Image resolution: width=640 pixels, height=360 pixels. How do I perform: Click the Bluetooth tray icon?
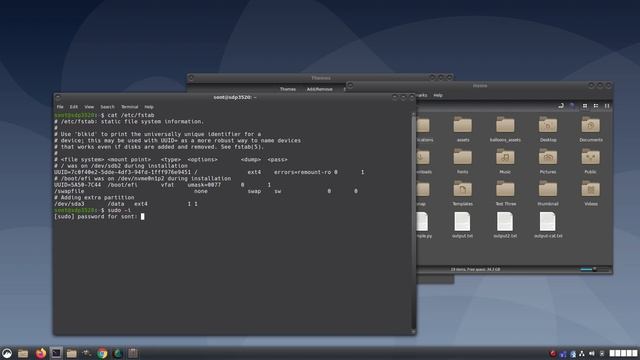pyautogui.click(x=573, y=353)
